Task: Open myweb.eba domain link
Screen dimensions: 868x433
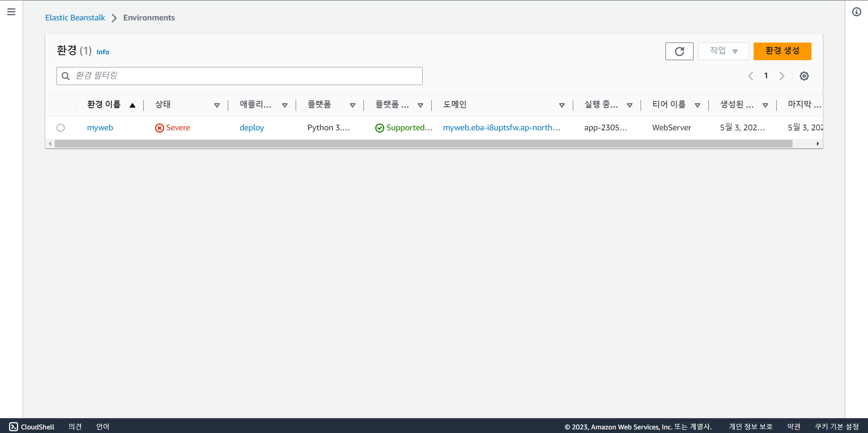Action: click(501, 128)
